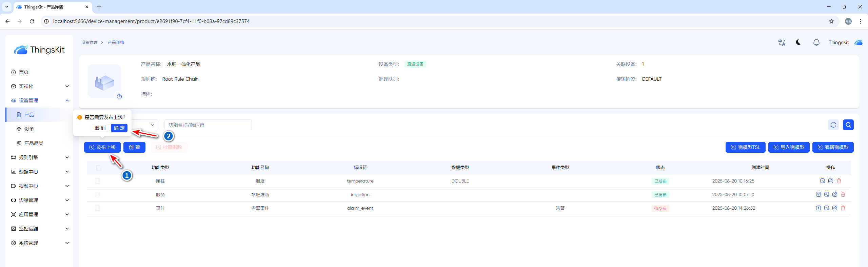Open the dropdown beside the search field
Viewport: 868px width, 267px height.
coord(152,125)
